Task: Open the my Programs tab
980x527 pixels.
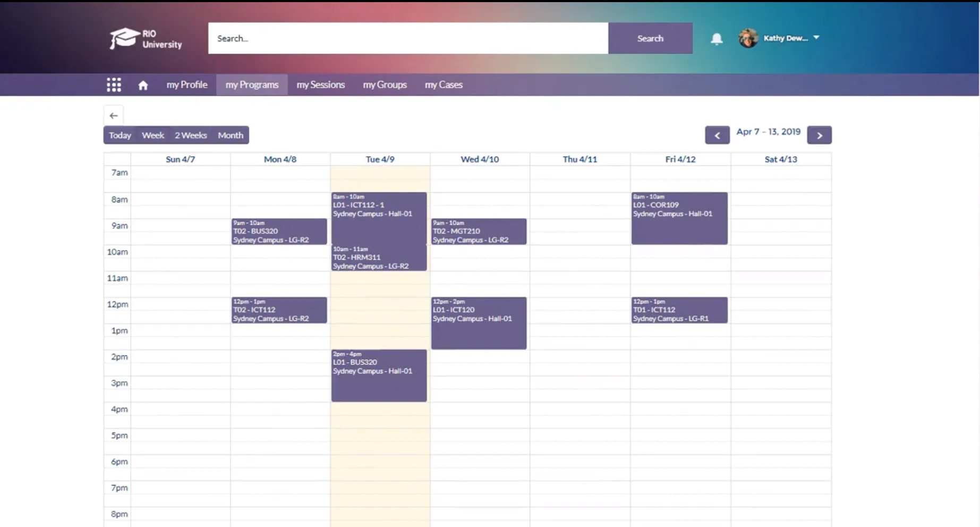Action: pyautogui.click(x=252, y=85)
